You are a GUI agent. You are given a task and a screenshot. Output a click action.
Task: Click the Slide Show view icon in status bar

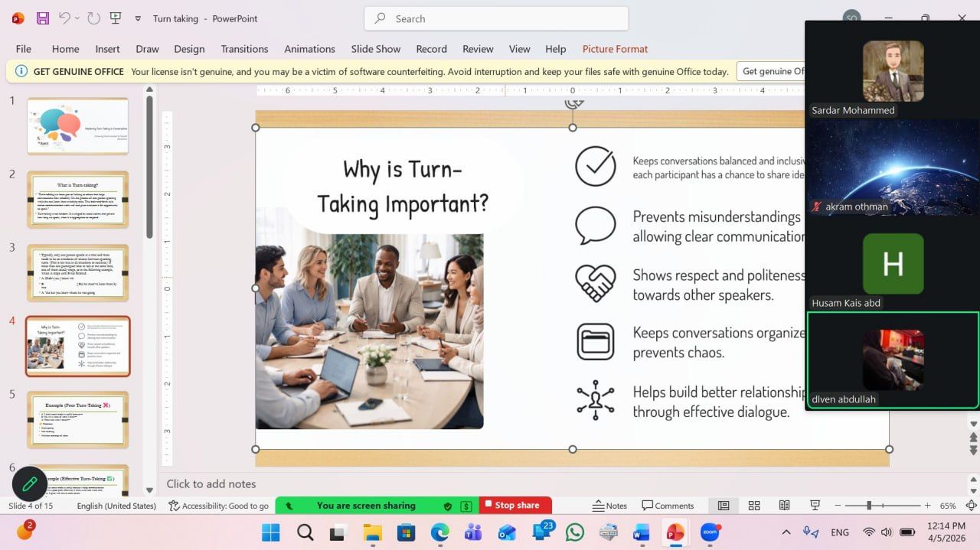tap(815, 506)
